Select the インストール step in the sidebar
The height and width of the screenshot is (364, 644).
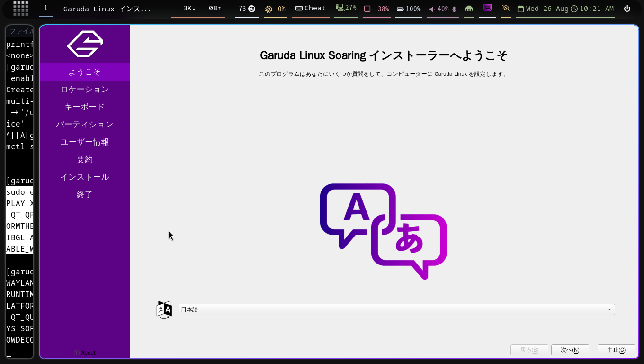[85, 177]
